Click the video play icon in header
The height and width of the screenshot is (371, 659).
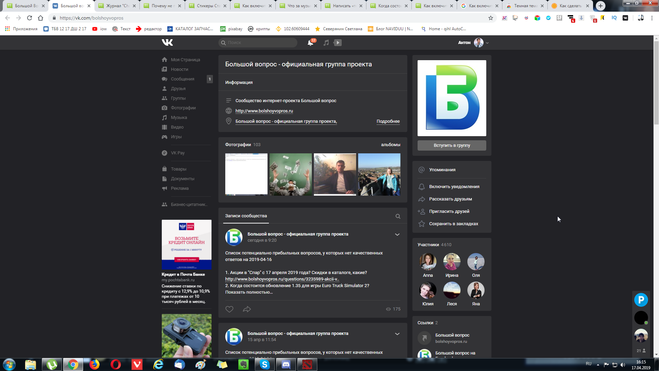pos(337,42)
